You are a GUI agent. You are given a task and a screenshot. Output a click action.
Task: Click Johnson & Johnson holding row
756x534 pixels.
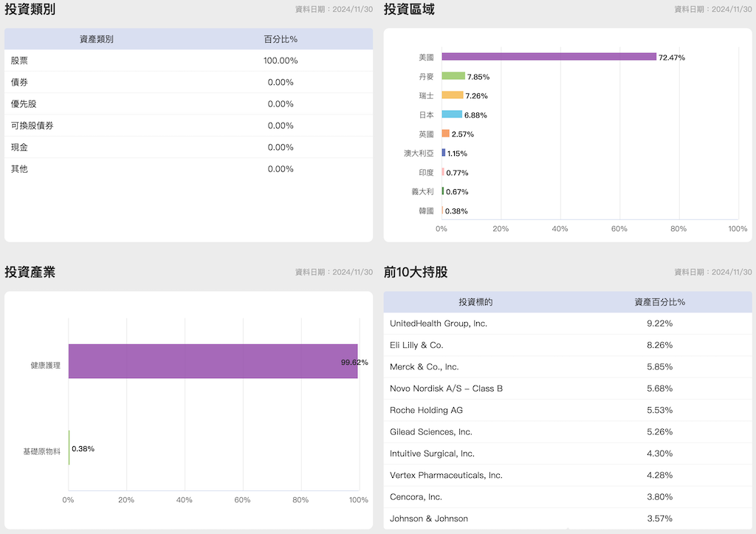(429, 518)
